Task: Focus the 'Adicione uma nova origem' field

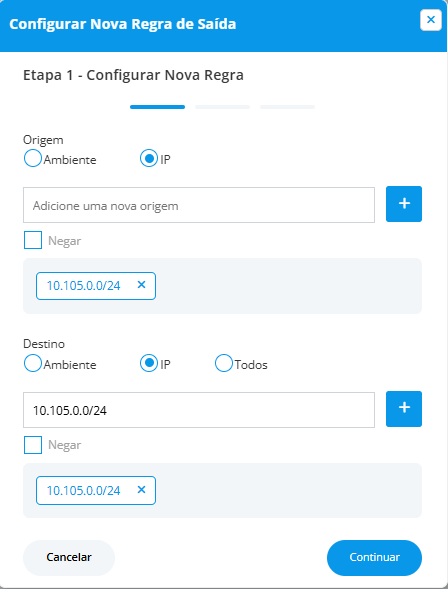Action: point(199,205)
